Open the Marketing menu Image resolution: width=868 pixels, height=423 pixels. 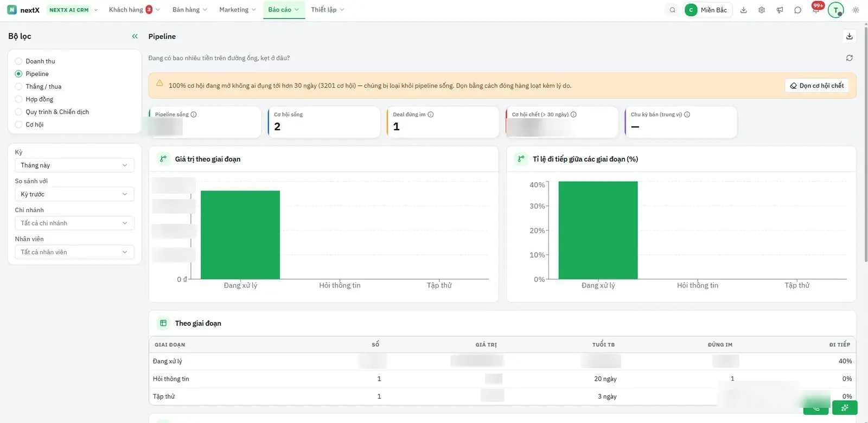[238, 10]
